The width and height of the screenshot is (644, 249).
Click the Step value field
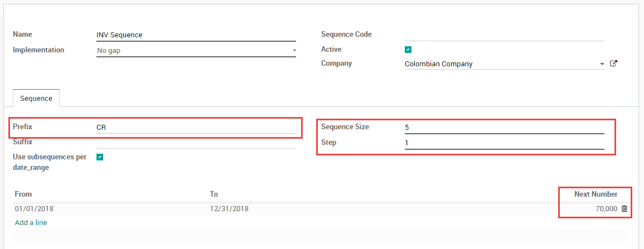click(504, 143)
